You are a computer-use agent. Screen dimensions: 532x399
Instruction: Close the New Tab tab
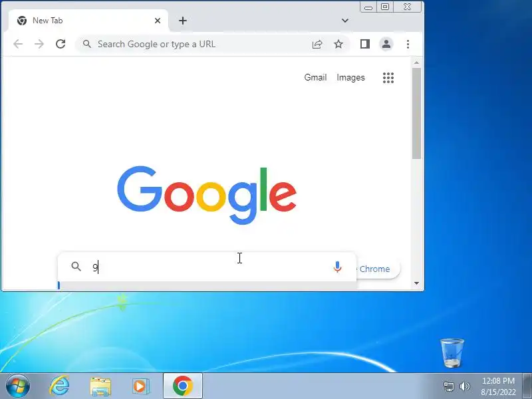(x=158, y=21)
